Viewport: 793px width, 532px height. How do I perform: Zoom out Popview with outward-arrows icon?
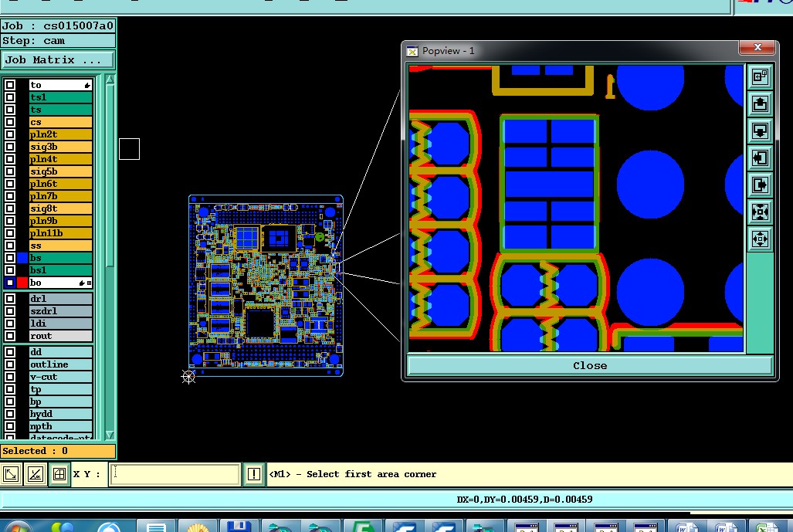(x=760, y=238)
